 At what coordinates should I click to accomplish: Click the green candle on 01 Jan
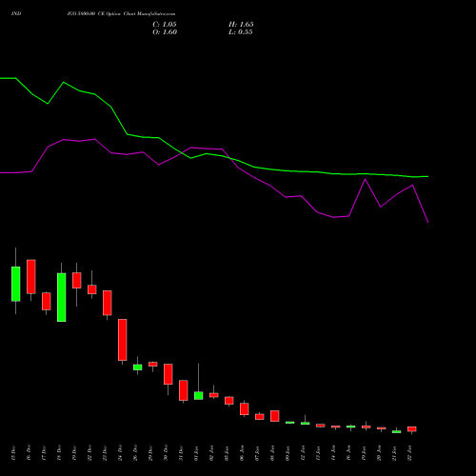199,395
